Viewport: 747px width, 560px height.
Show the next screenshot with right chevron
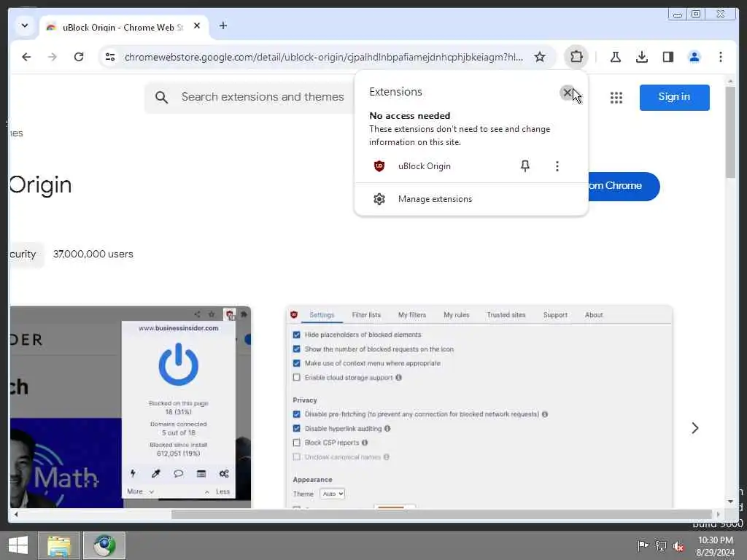694,427
